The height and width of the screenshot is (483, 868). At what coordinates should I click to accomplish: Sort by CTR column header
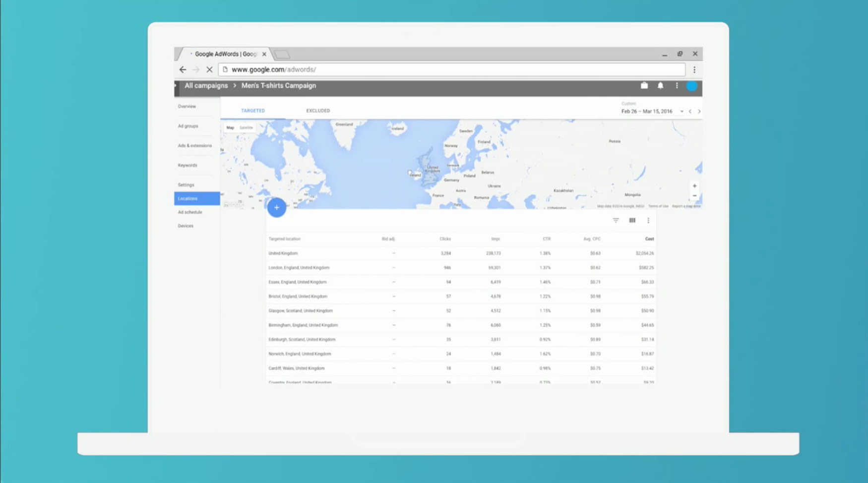pyautogui.click(x=547, y=239)
